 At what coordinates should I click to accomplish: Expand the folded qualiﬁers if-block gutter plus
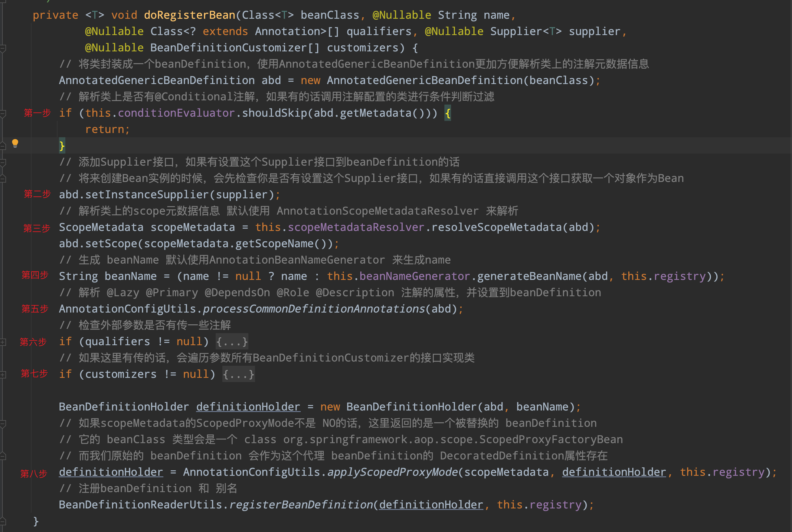[x=3, y=342]
